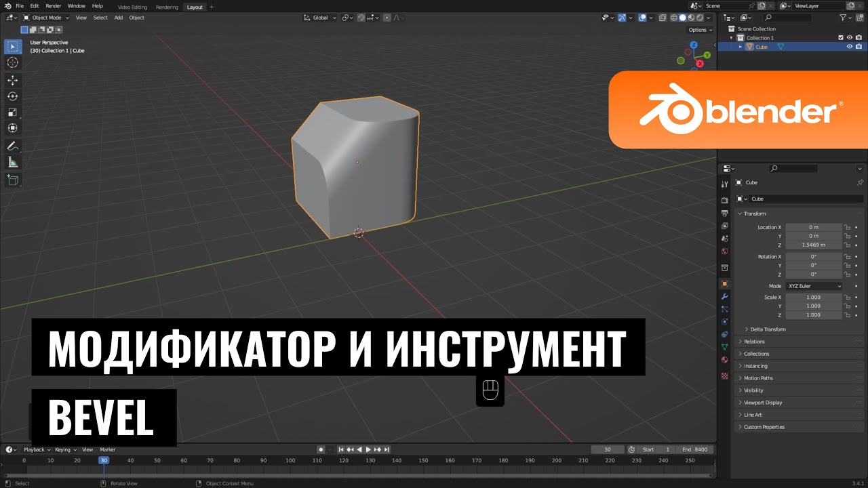The image size is (868, 488).
Task: Disable Cube in renders via camera icon
Action: pyautogui.click(x=859, y=47)
